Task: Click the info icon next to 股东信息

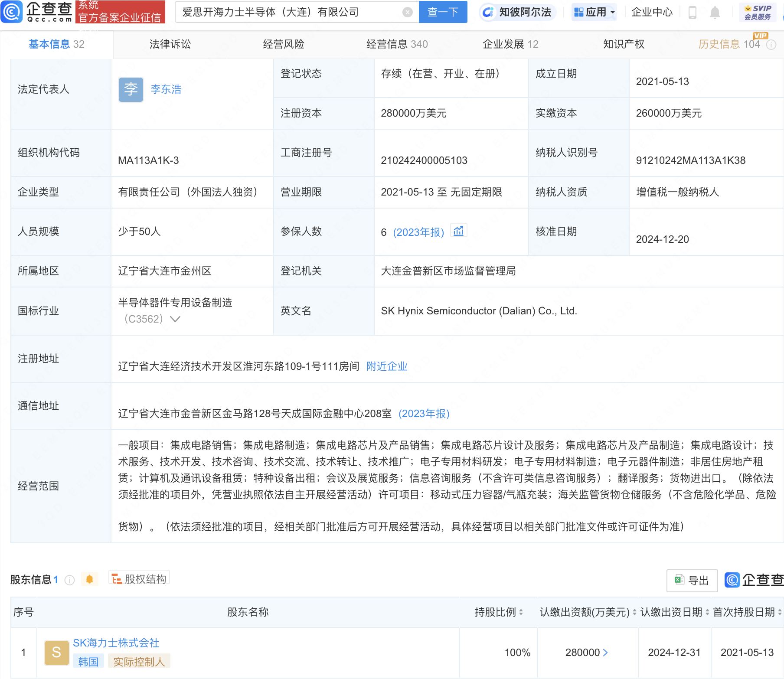Action: tap(69, 580)
